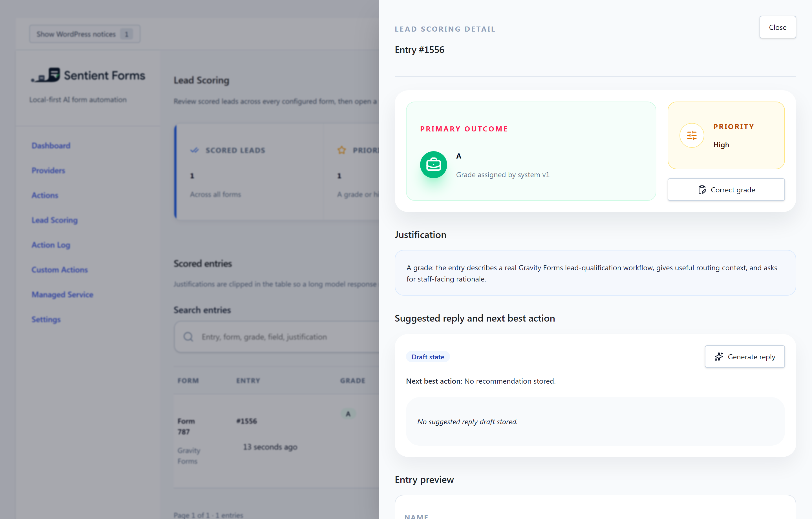
Task: Open the Settings menu item
Action: click(46, 320)
